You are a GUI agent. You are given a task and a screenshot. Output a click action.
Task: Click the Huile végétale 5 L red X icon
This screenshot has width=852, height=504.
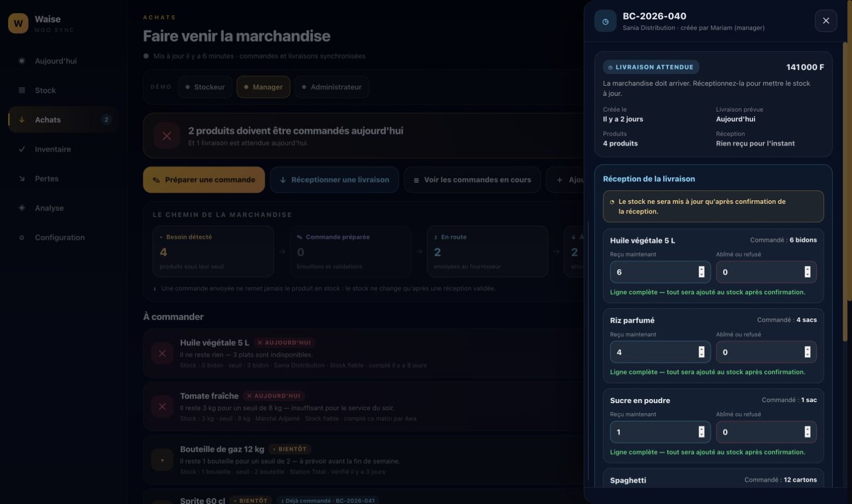[162, 353]
